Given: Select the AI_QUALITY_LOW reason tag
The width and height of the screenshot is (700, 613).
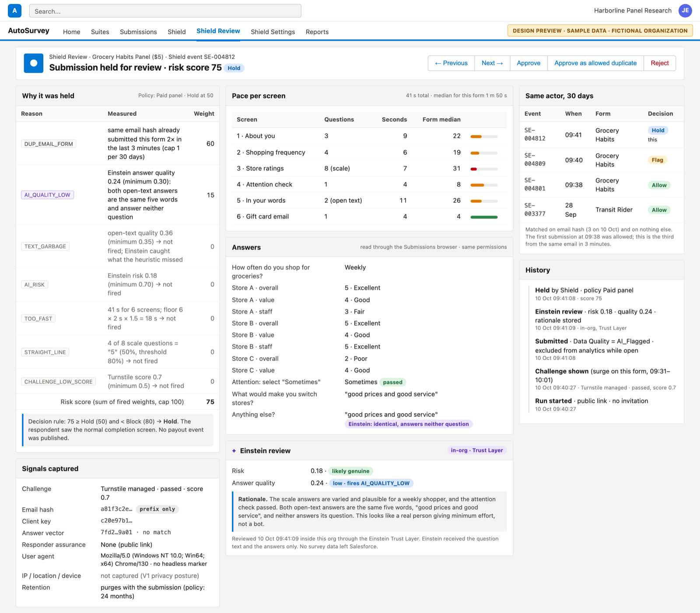Looking at the screenshot, I should 47,195.
